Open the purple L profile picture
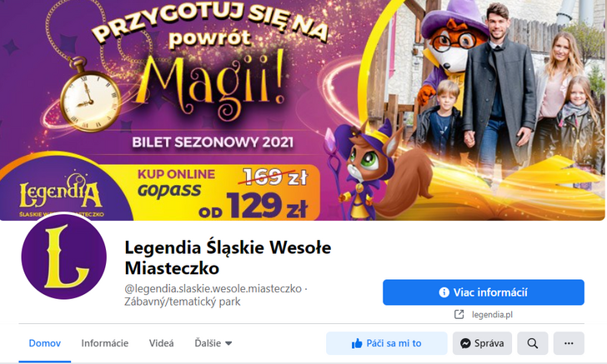Image resolution: width=607 pixels, height=364 pixels. [64, 257]
